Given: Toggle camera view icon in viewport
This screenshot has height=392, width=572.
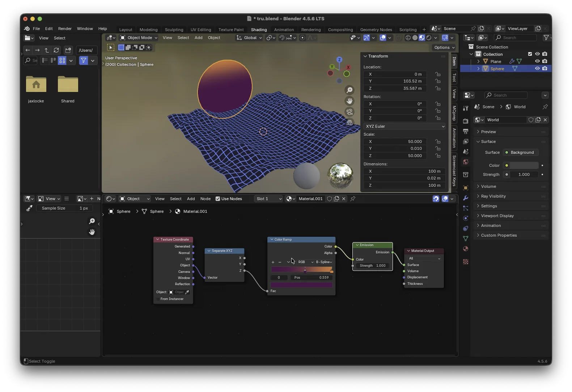Looking at the screenshot, I should click(349, 112).
